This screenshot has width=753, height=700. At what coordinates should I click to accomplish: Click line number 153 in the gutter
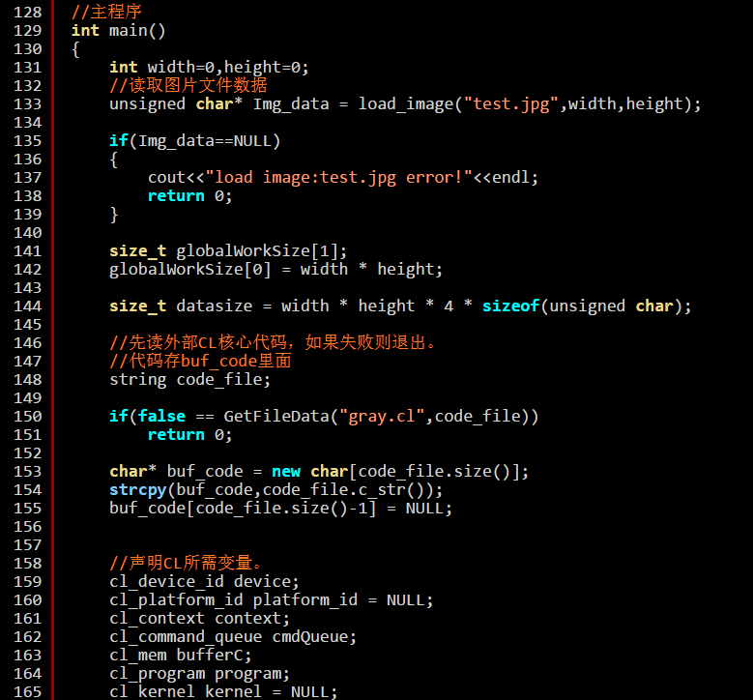click(x=27, y=471)
